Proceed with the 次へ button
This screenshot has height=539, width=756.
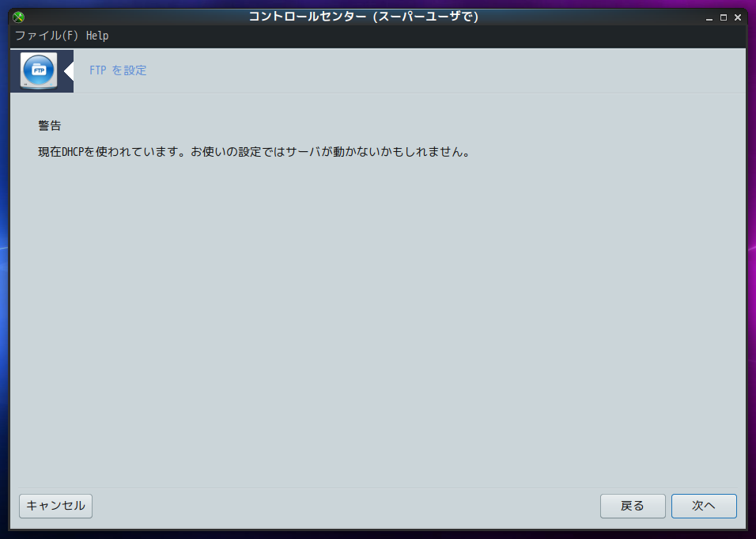704,506
